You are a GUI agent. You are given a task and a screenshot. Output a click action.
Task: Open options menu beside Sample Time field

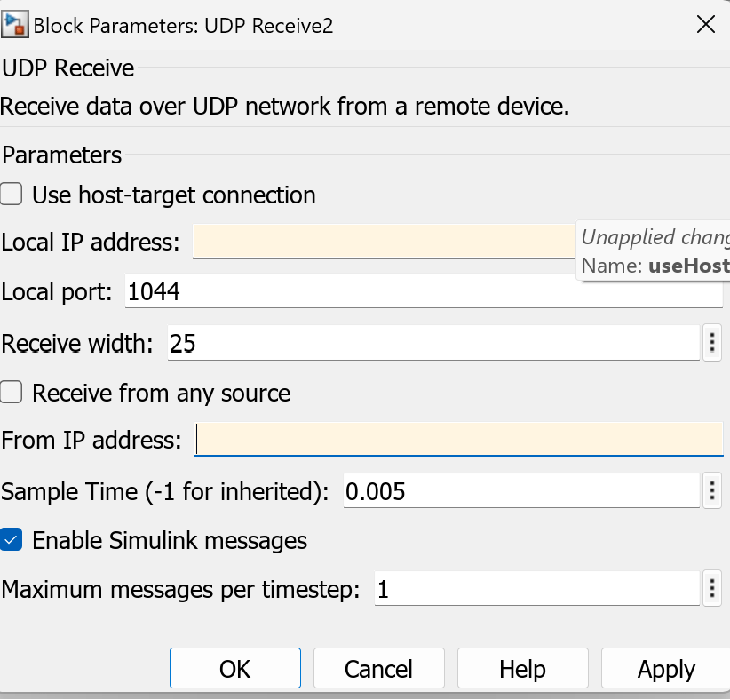tap(712, 490)
